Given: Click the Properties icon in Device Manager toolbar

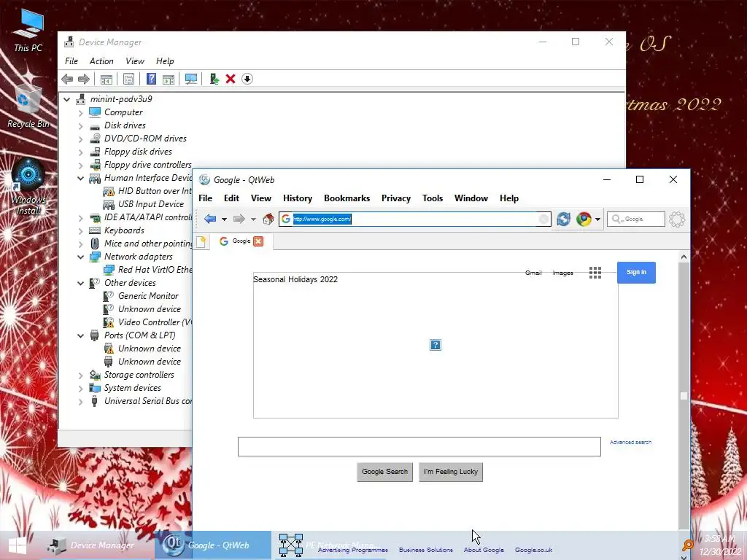Looking at the screenshot, I should coord(128,79).
